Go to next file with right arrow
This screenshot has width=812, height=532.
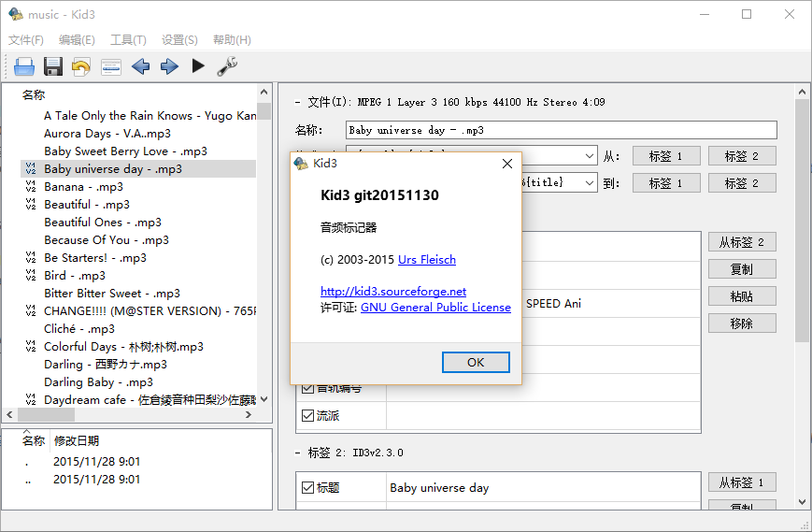169,66
